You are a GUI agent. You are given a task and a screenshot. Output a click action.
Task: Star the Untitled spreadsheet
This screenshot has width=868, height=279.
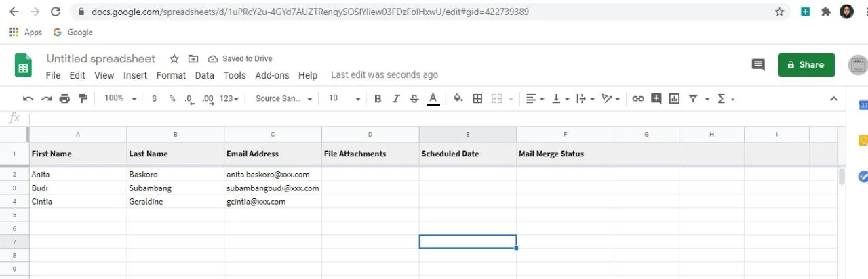click(x=174, y=59)
